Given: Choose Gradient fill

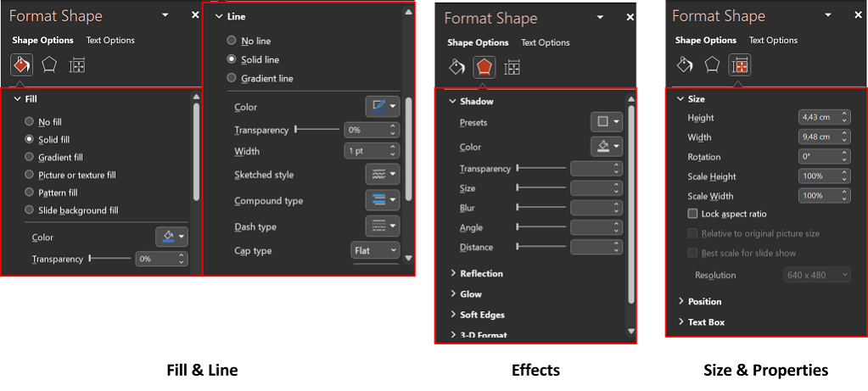Looking at the screenshot, I should coord(53,157).
